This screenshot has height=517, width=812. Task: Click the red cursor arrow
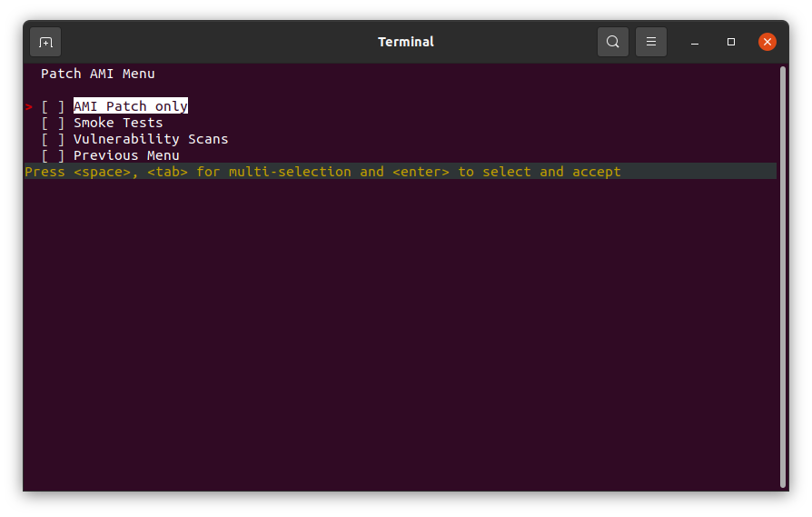(29, 106)
